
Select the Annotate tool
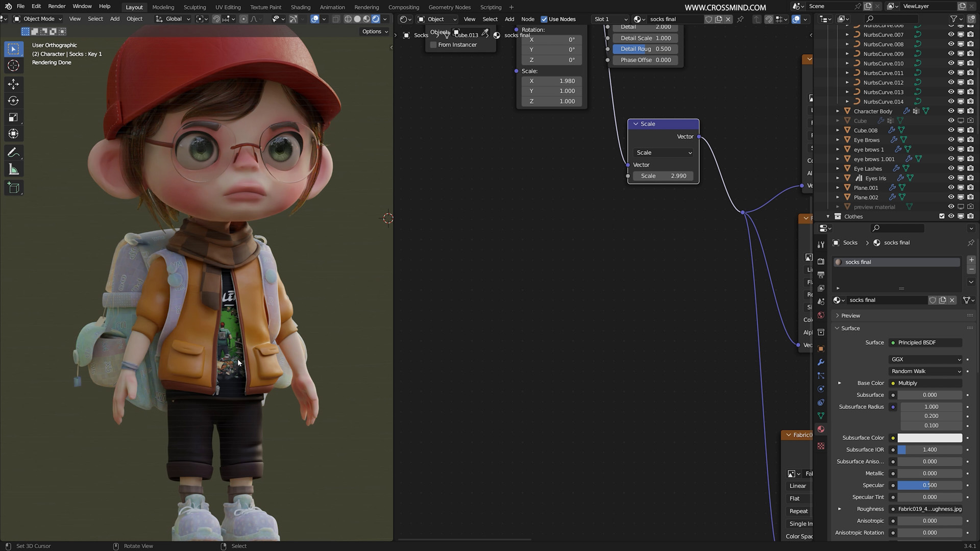tap(13, 152)
